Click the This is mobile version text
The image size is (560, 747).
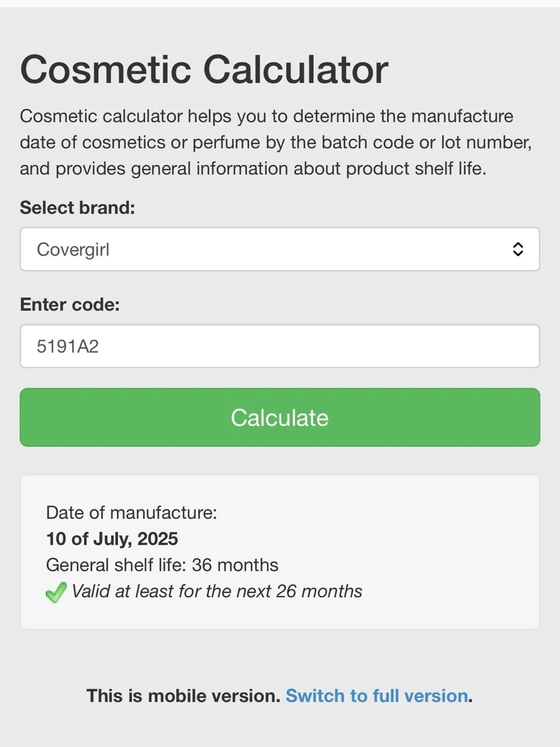pos(183,696)
